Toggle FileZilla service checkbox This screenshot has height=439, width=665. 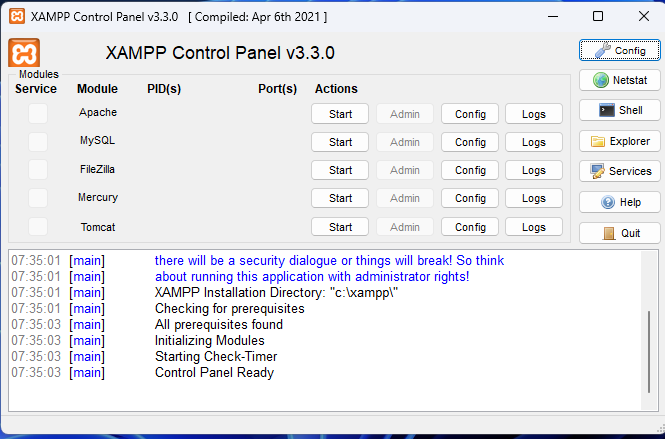38,170
